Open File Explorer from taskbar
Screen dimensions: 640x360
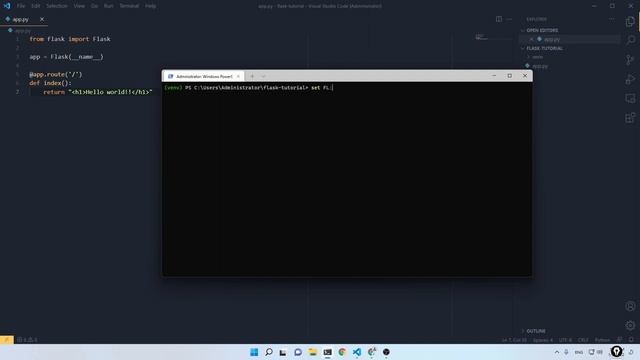pyautogui.click(x=313, y=352)
